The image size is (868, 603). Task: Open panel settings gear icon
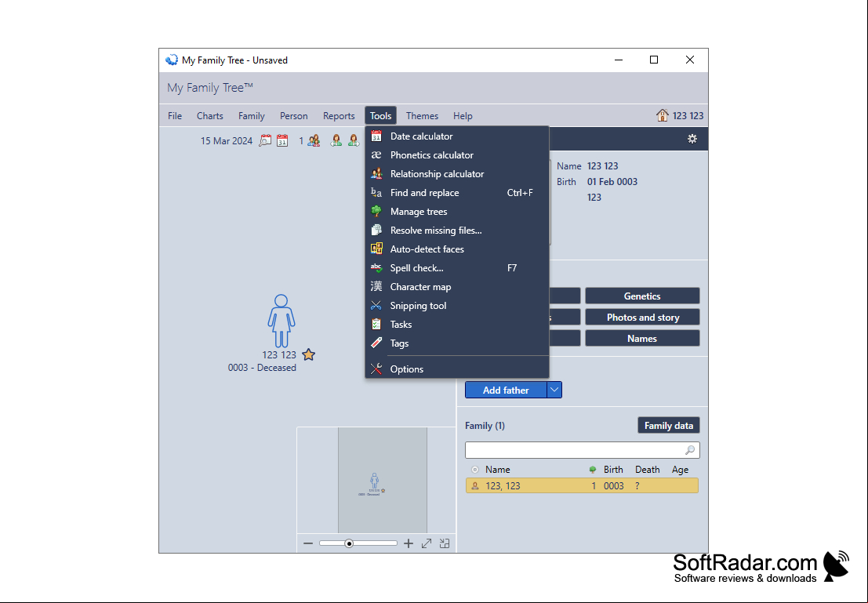pyautogui.click(x=692, y=139)
